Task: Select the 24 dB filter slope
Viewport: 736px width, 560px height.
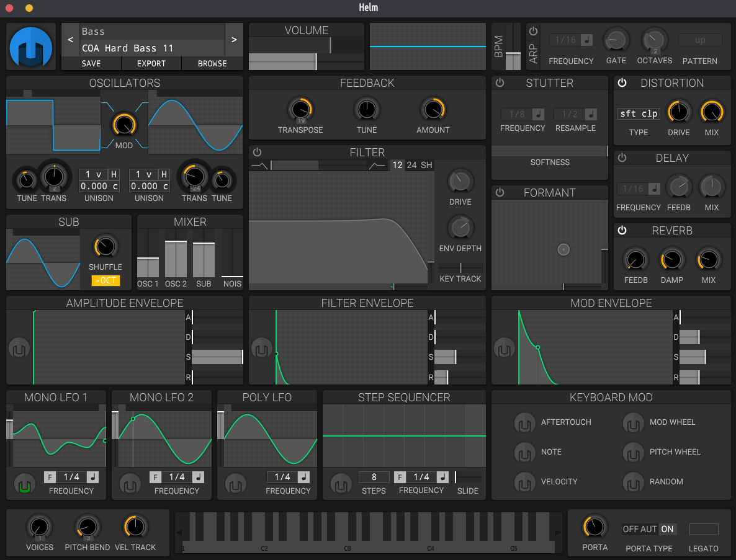Action: 411,165
